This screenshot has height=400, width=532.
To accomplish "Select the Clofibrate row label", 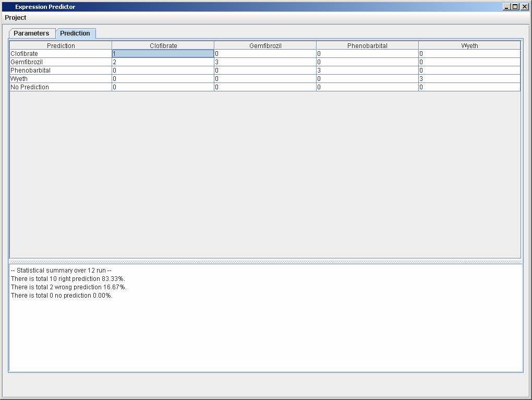I will pos(61,54).
